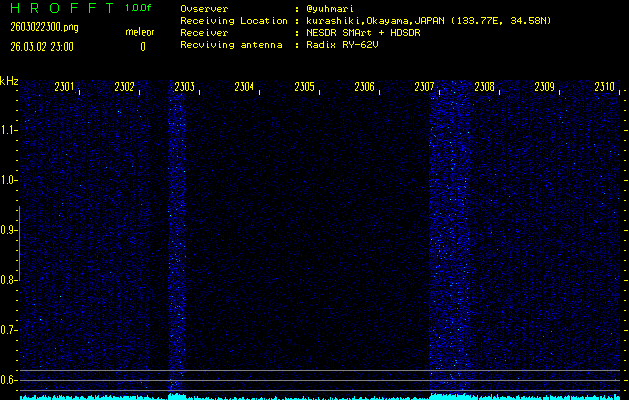Select observer name @yuhmari
Screen dimensions: 629x400
tap(330, 9)
